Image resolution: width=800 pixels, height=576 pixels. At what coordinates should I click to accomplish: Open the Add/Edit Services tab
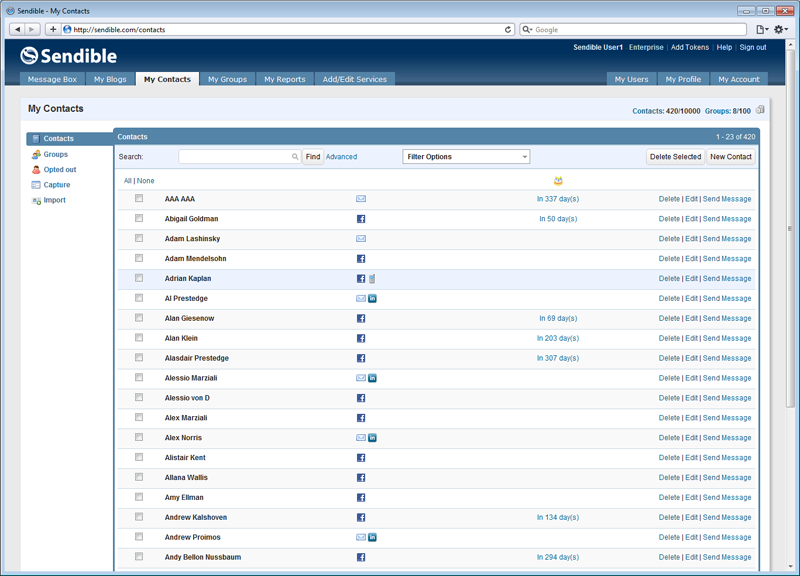click(x=355, y=79)
